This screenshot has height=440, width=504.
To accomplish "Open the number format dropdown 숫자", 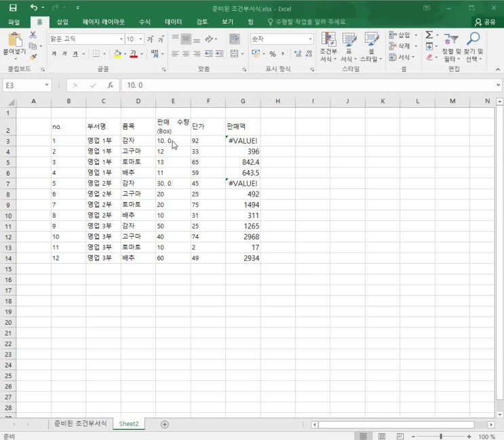I will tap(310, 39).
